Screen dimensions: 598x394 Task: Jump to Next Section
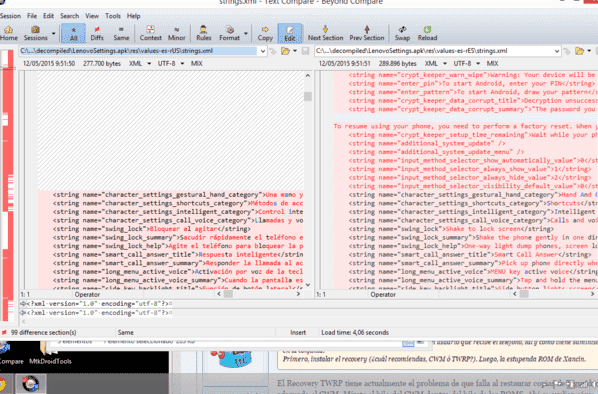[x=325, y=34]
